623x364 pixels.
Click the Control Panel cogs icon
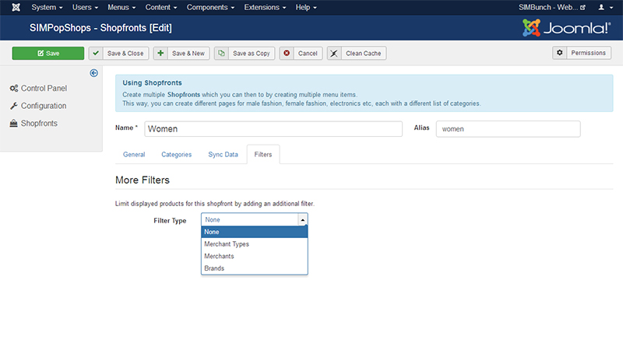14,88
